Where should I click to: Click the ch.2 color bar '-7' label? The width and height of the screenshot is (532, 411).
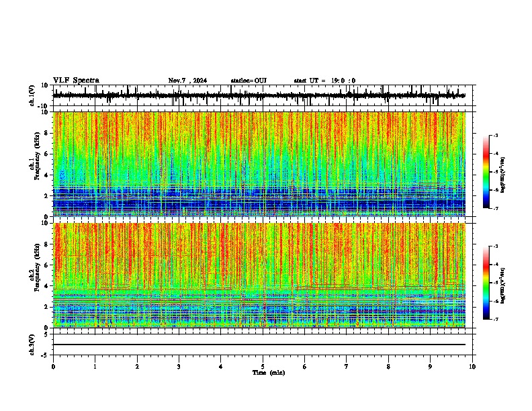click(495, 319)
